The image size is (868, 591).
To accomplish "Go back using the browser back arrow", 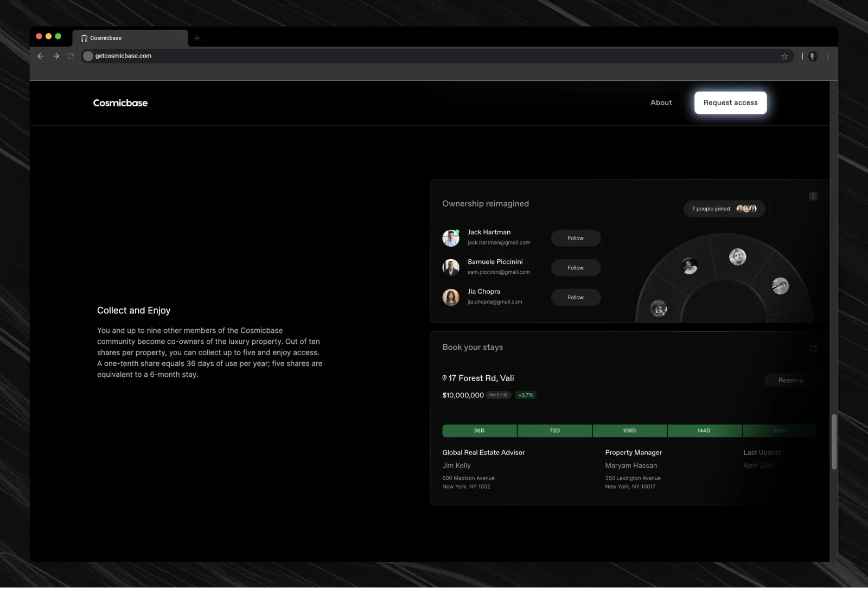I will tap(40, 56).
